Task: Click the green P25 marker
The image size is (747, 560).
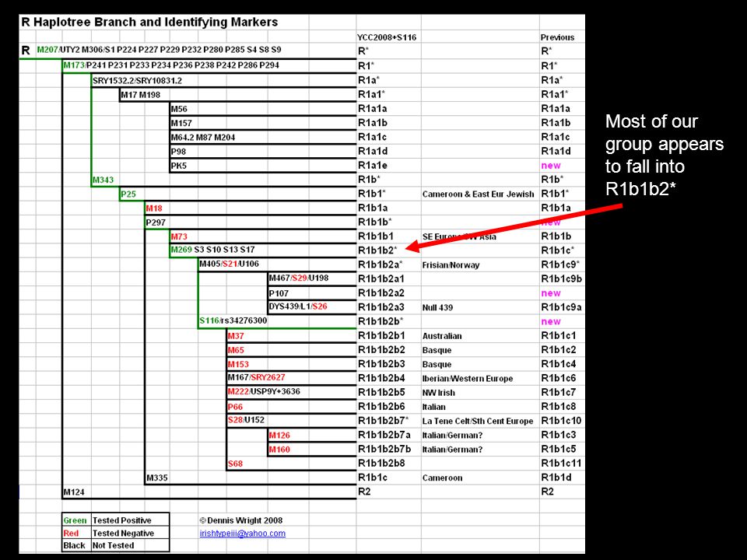Action: [x=128, y=194]
